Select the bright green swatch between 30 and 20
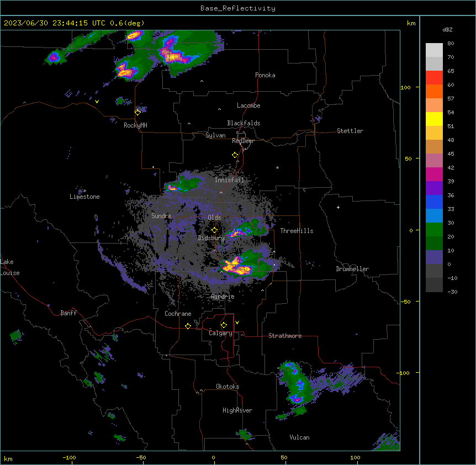 (x=434, y=230)
